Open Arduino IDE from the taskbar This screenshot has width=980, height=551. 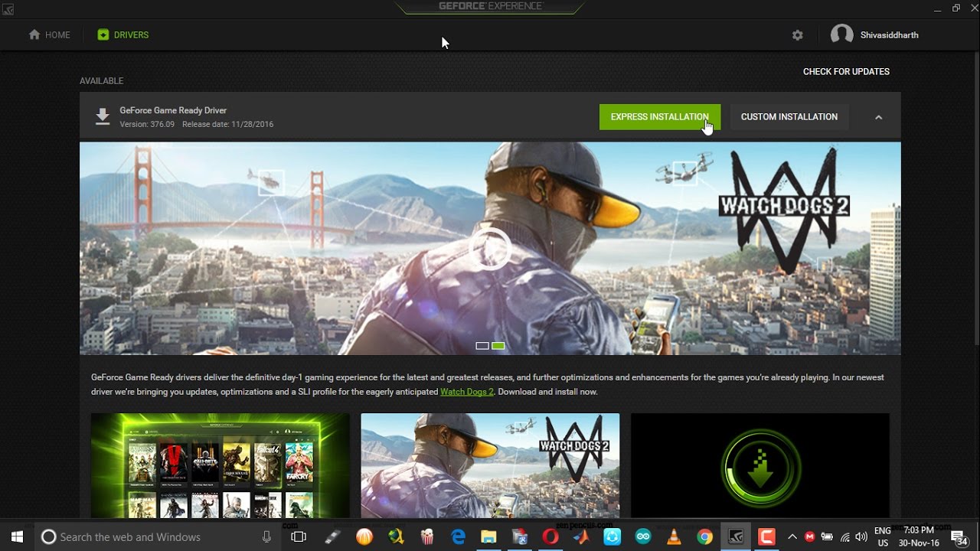(x=643, y=537)
